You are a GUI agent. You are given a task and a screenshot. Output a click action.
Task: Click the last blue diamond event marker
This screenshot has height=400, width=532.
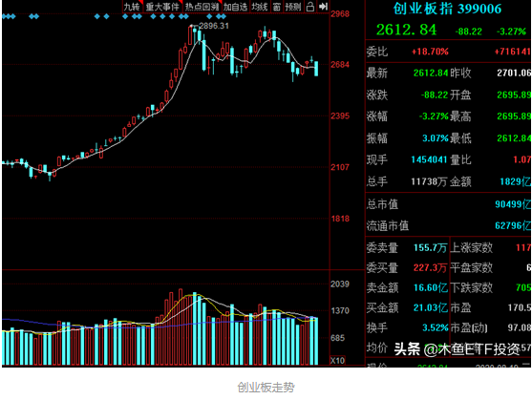click(223, 16)
